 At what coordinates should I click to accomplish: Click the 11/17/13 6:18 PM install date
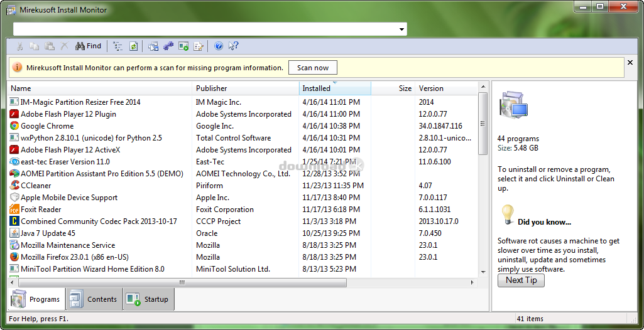tap(331, 209)
